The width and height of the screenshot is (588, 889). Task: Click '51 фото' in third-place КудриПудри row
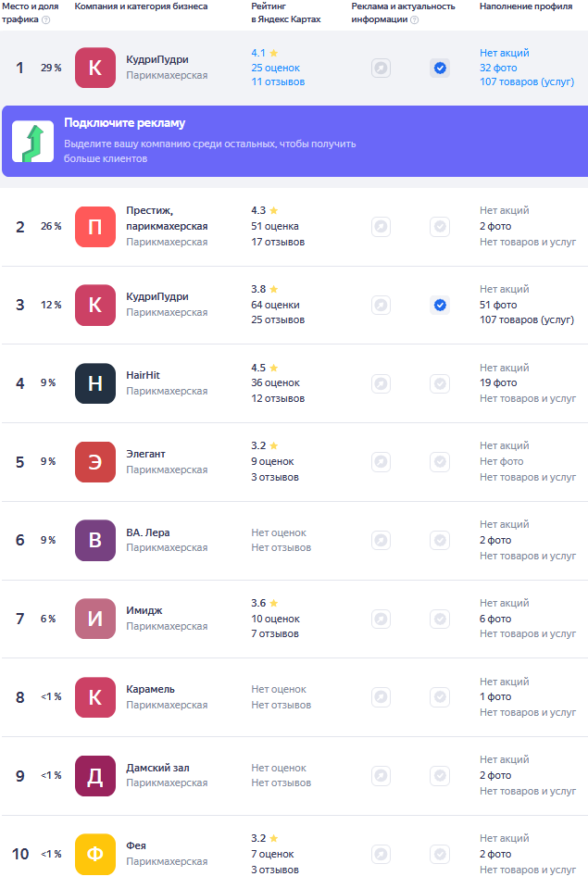(498, 305)
